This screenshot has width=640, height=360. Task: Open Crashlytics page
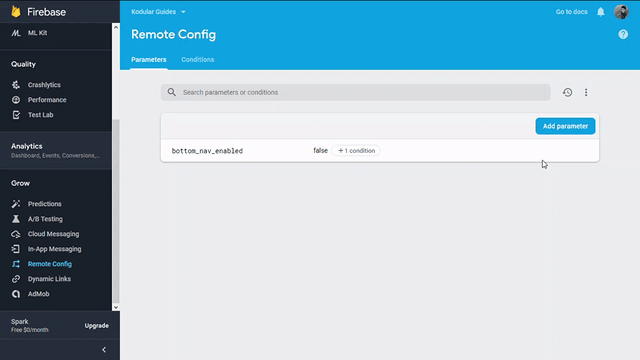click(x=44, y=85)
